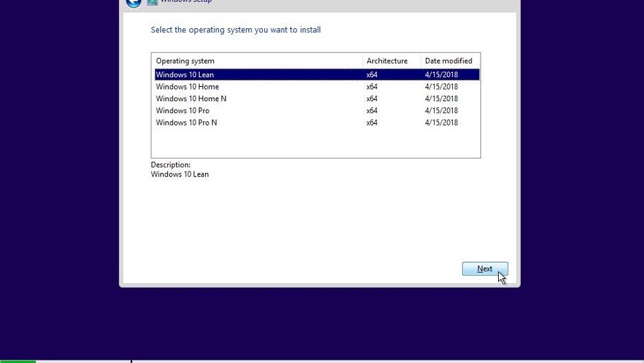644x363 pixels.
Task: Click the Date modified column header
Action: (451, 61)
